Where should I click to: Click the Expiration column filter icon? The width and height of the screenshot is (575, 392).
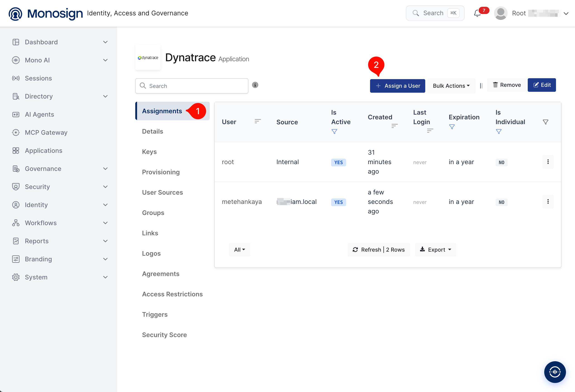click(x=452, y=127)
